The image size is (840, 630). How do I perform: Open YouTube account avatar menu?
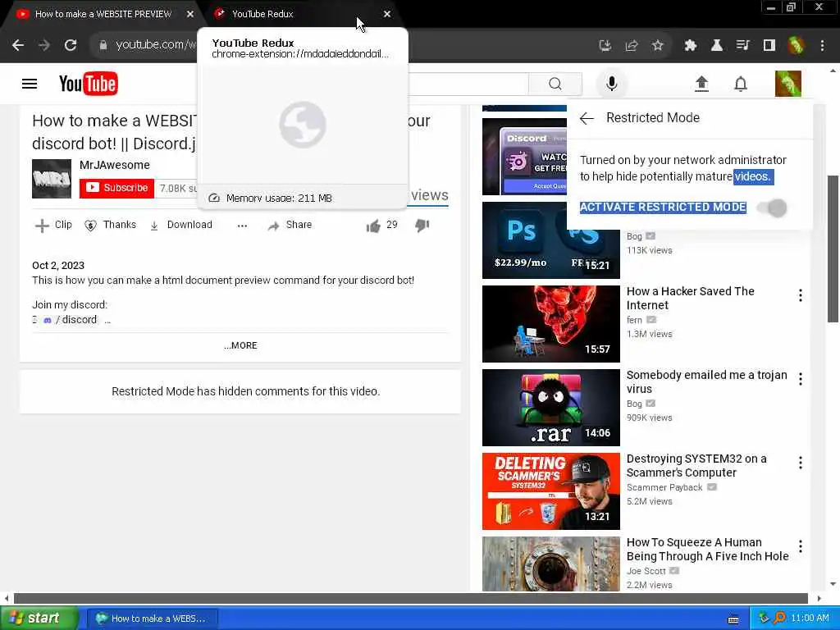click(788, 84)
